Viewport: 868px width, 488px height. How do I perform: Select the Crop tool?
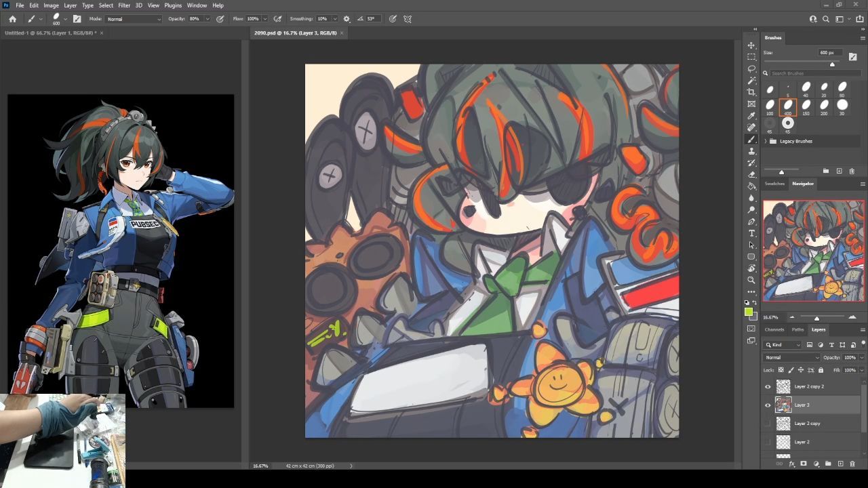pos(751,92)
